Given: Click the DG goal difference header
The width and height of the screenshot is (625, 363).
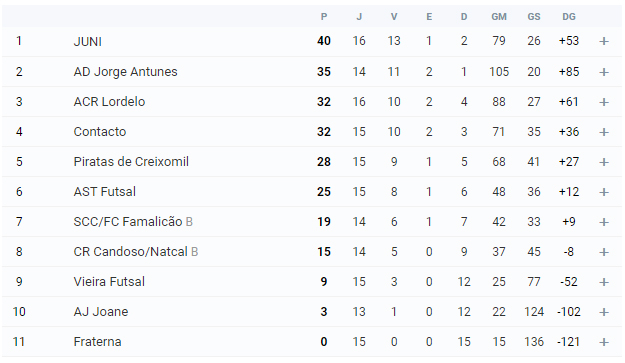Looking at the screenshot, I should point(569,17).
